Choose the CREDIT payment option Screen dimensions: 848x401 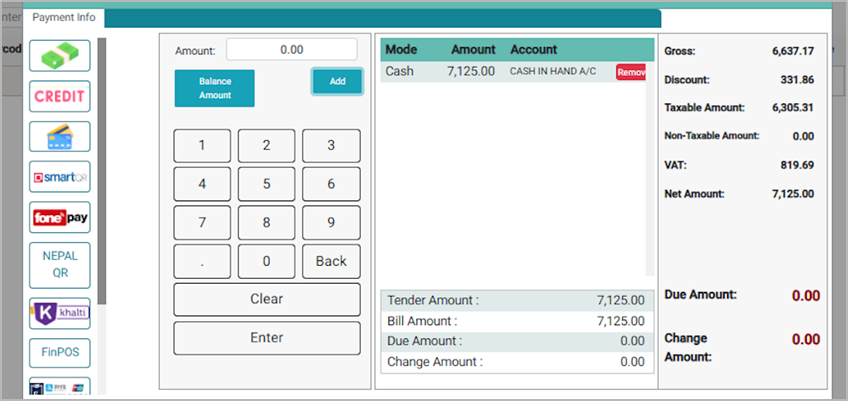[x=60, y=96]
